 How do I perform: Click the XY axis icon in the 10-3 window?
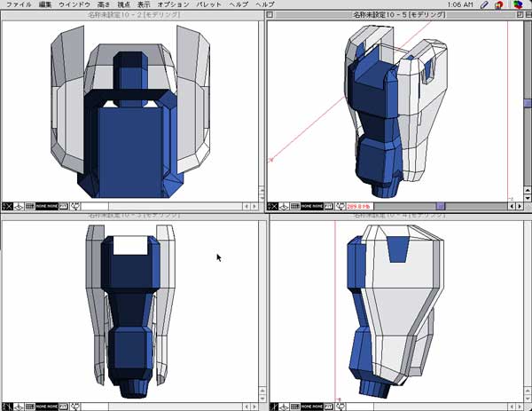coord(7,407)
